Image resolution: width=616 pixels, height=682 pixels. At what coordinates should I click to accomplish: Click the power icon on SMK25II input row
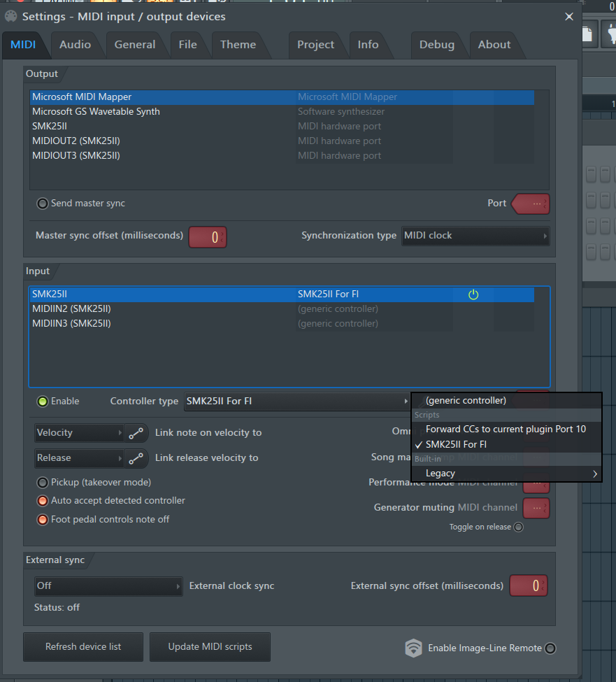pyautogui.click(x=473, y=294)
